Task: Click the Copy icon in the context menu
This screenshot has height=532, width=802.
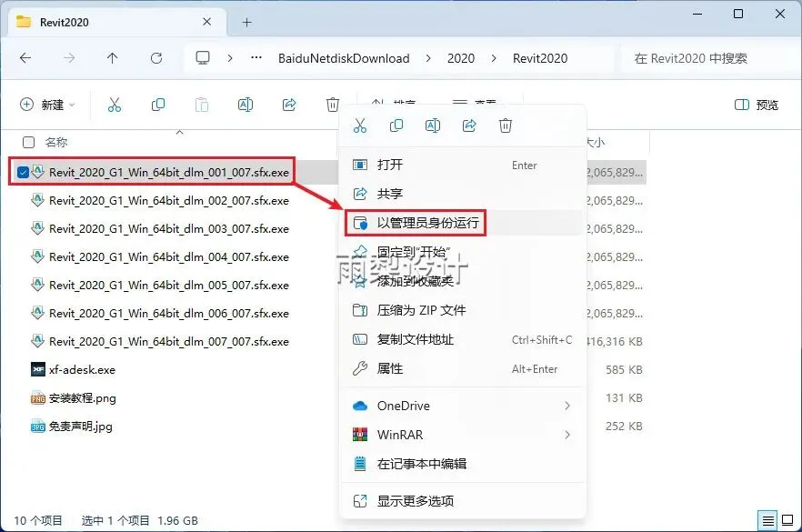Action: [396, 125]
